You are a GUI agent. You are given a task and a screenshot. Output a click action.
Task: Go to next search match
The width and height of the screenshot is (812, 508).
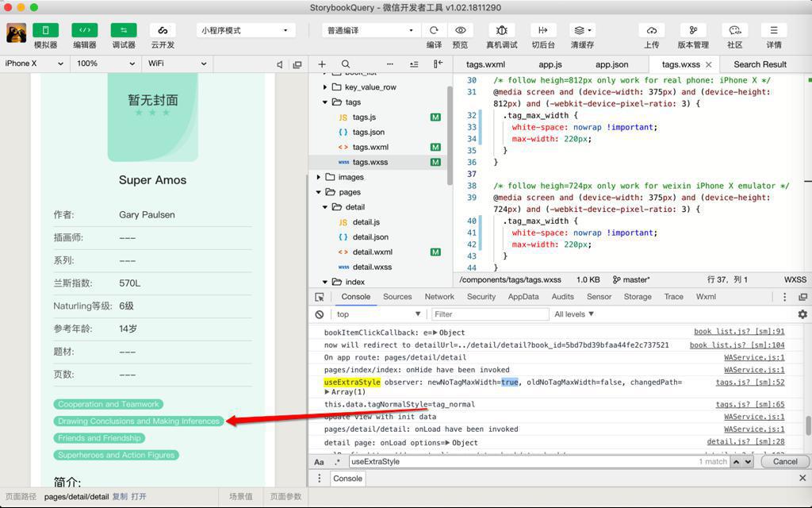[748, 462]
